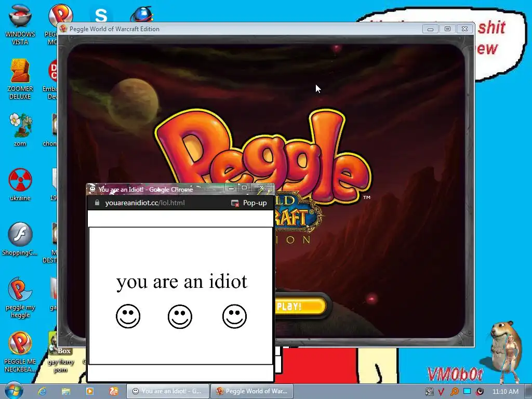Minimize the Peggle World of Warcraft window
Viewport: 532px width, 399px height.
coord(430,29)
